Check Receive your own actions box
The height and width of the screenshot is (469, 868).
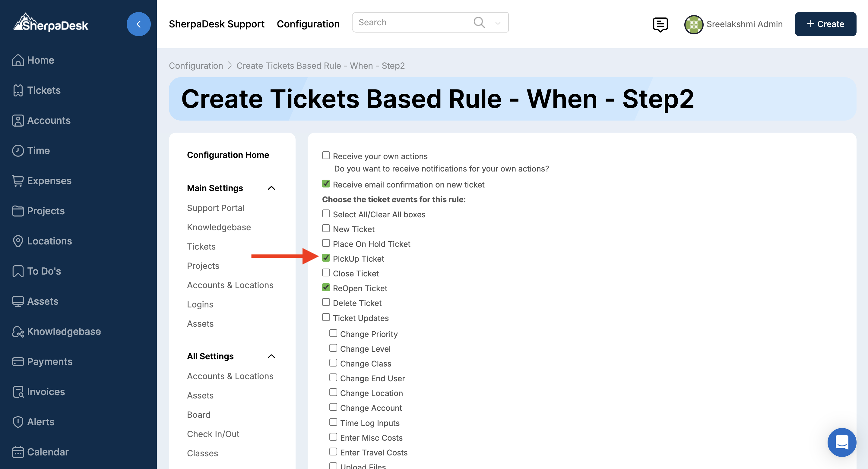click(x=326, y=155)
